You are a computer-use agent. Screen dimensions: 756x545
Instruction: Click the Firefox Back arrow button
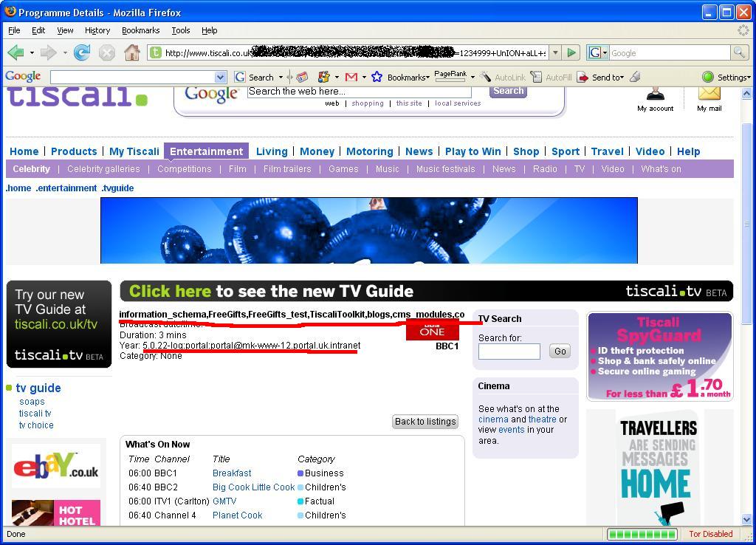coord(16,52)
